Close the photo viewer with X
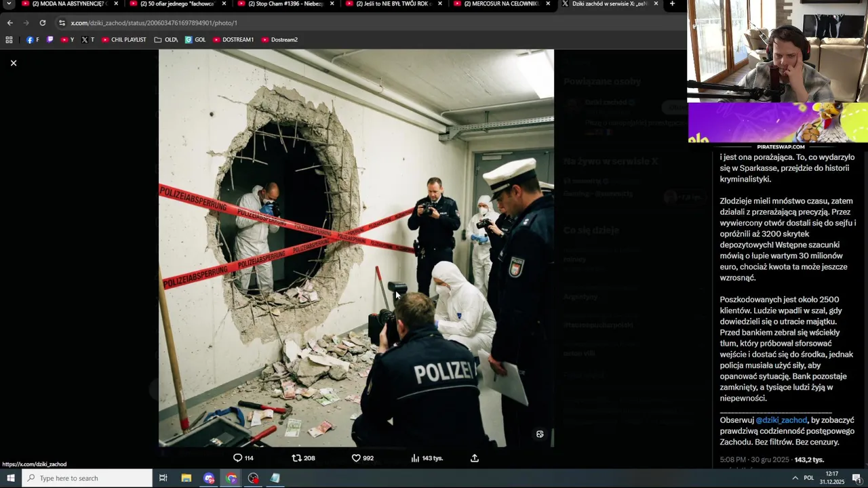This screenshot has width=868, height=488. 13,63
